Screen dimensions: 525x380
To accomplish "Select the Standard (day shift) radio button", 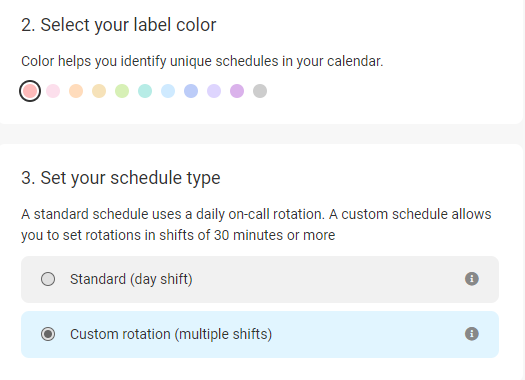I will (x=48, y=279).
